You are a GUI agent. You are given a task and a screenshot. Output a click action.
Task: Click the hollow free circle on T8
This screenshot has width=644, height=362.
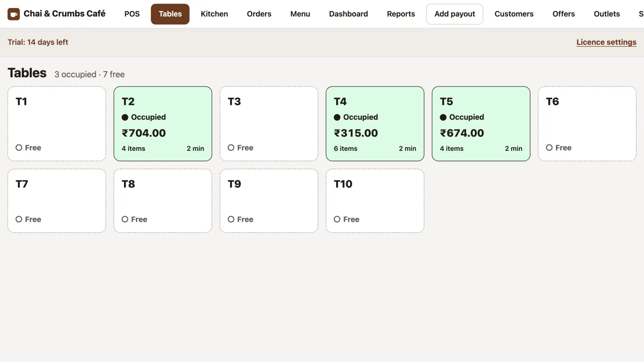125,219
